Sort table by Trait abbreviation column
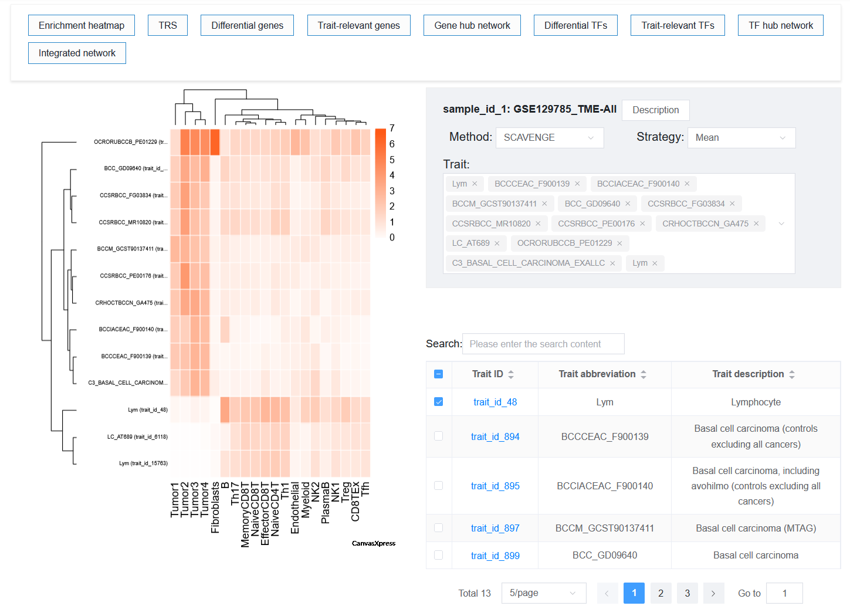 point(644,374)
